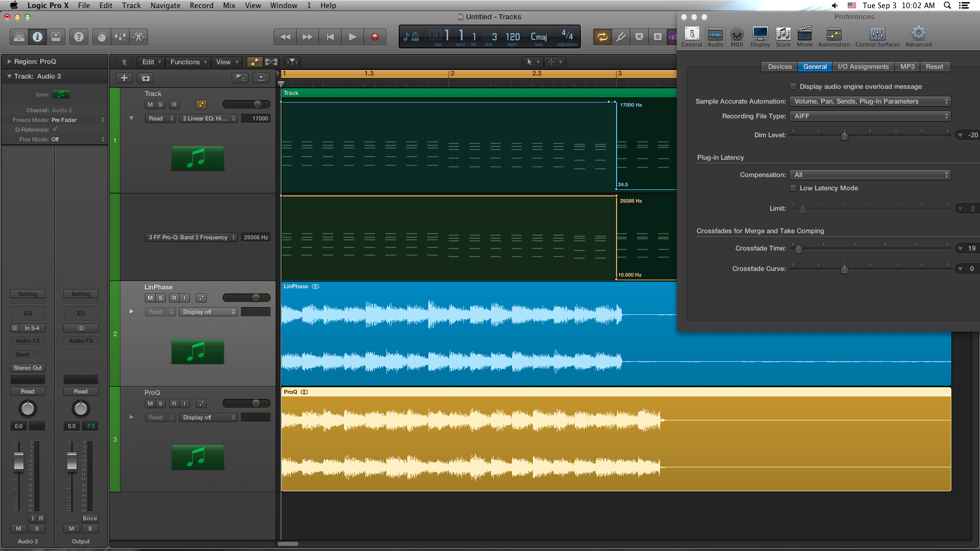Open Preferences Control Surfaces pane
Screen dimensions: 980x551
click(x=877, y=37)
